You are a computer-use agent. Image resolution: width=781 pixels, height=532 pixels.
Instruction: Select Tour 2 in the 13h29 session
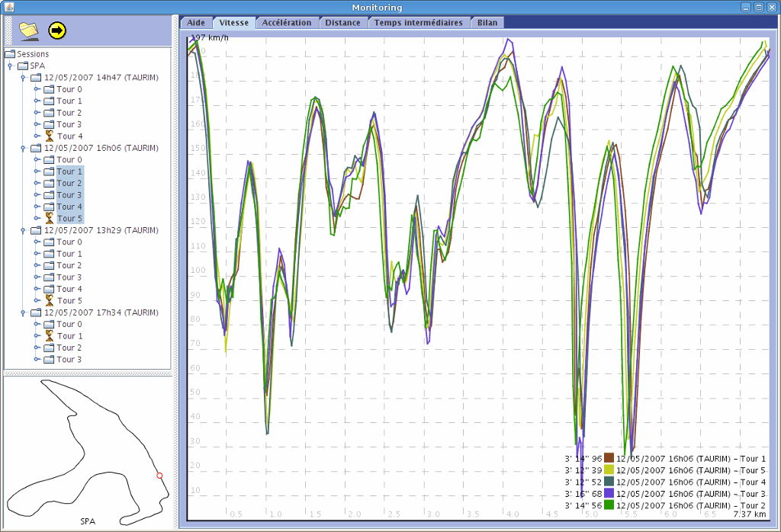69,265
